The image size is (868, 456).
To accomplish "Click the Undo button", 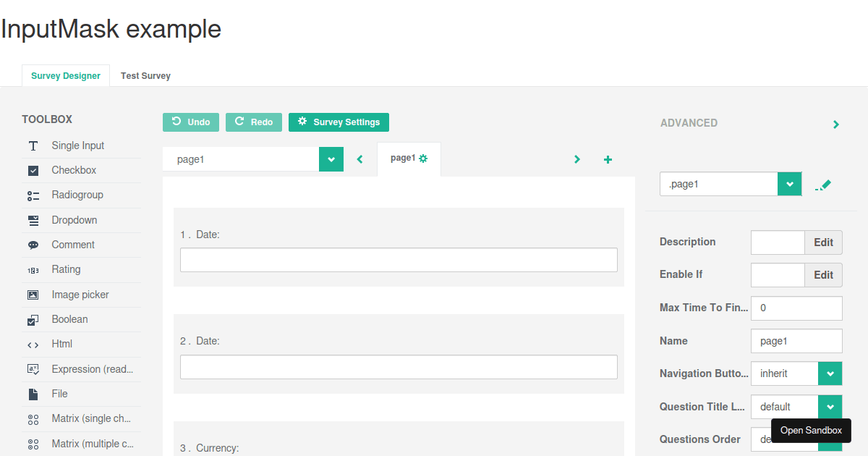I will click(x=191, y=122).
